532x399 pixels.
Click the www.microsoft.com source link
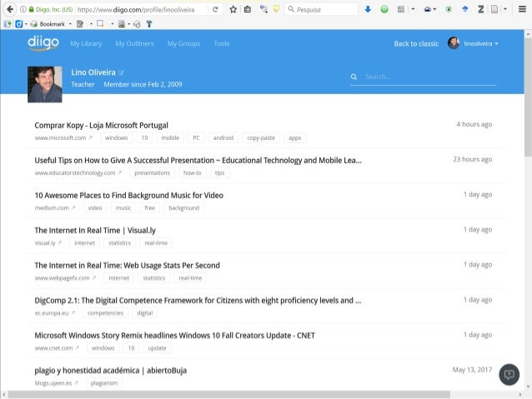click(60, 138)
